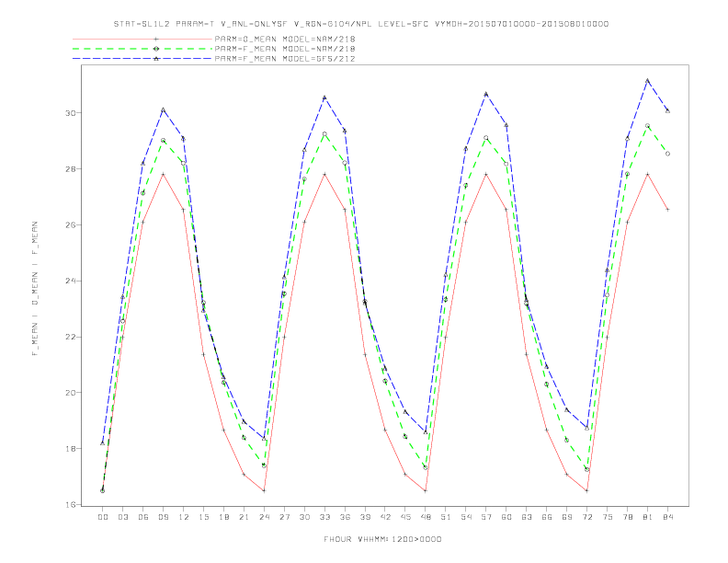The width and height of the screenshot is (728, 563).
Task: Click x-axis tick label 69
Action: [567, 517]
